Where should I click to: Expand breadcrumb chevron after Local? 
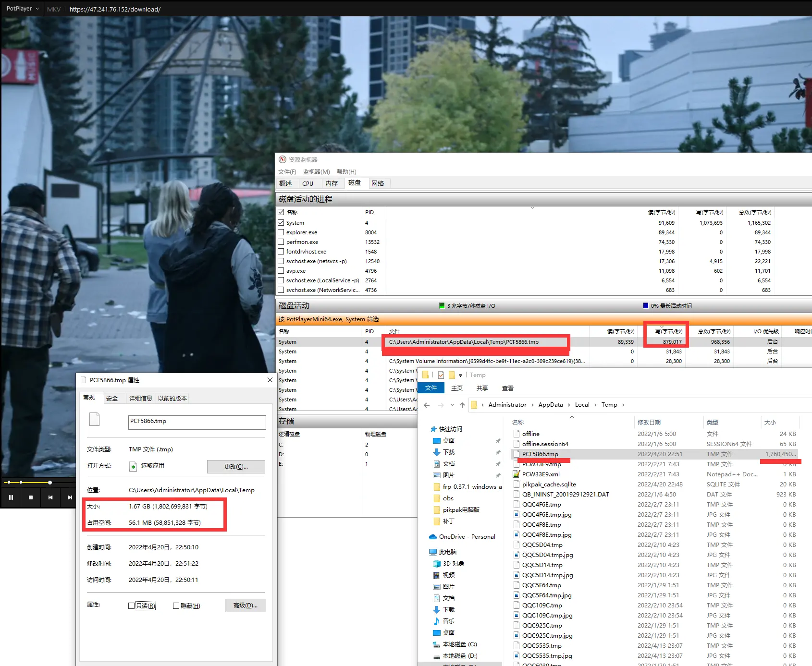click(596, 405)
